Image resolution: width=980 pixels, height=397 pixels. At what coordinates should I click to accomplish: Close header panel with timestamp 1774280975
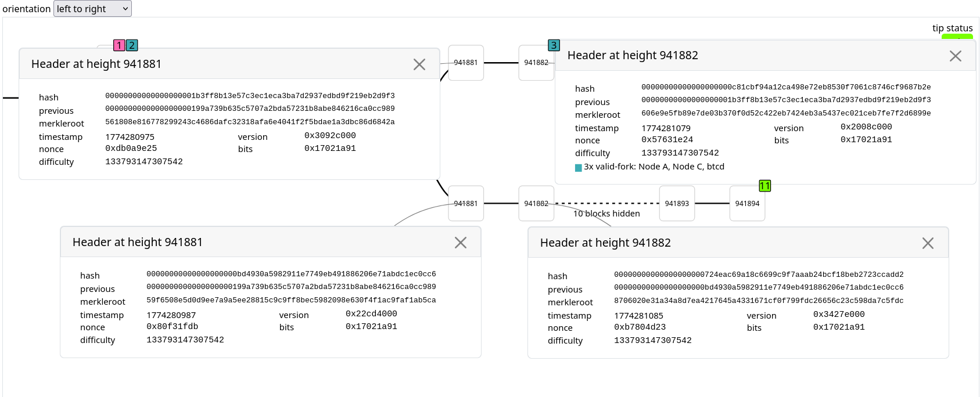click(x=419, y=64)
